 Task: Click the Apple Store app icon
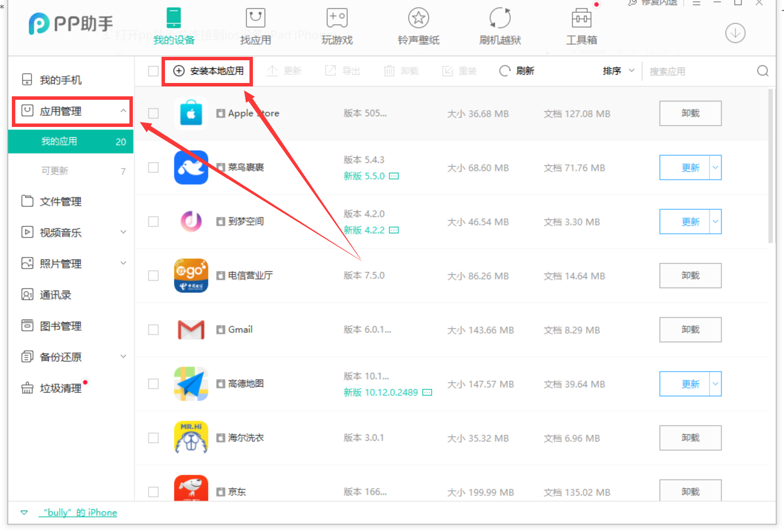tap(191, 114)
